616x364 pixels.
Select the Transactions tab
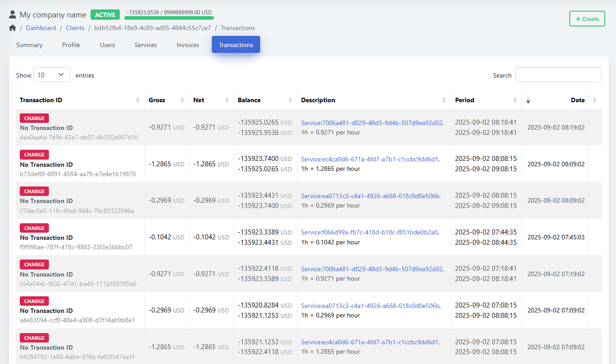coord(236,45)
